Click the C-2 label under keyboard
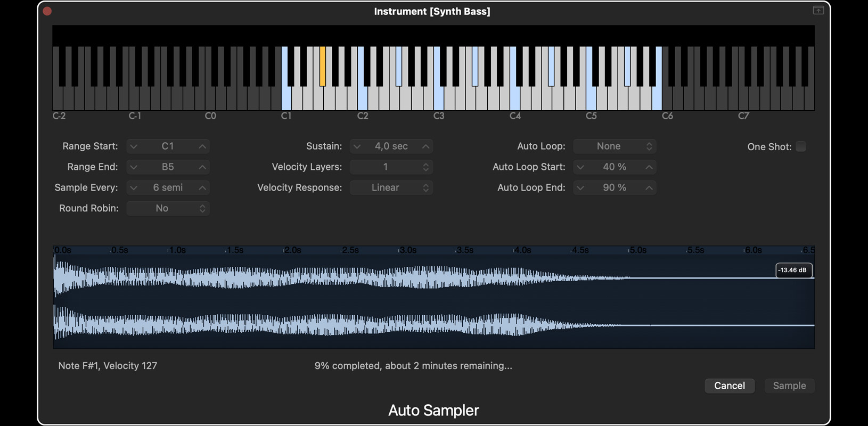The width and height of the screenshot is (868, 426). click(x=59, y=116)
